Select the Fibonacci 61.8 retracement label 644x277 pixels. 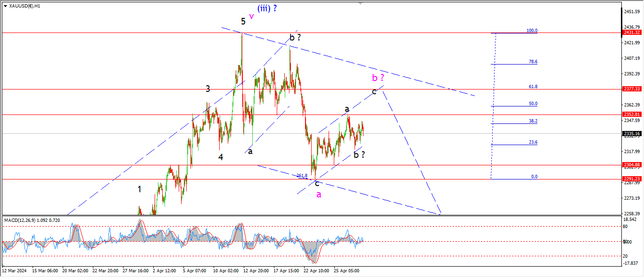tap(533, 87)
